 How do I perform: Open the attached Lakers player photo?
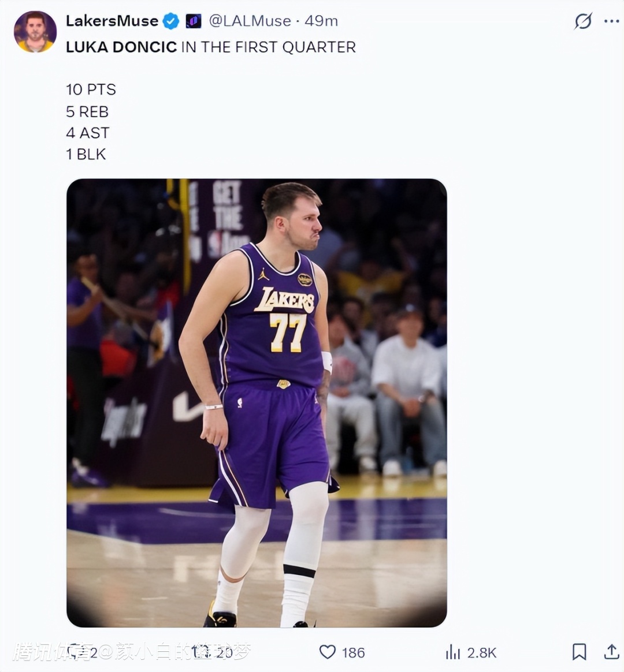click(x=257, y=402)
